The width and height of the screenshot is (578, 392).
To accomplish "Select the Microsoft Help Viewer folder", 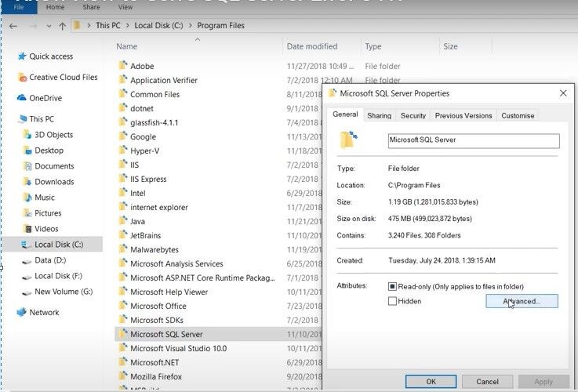I will point(169,292).
